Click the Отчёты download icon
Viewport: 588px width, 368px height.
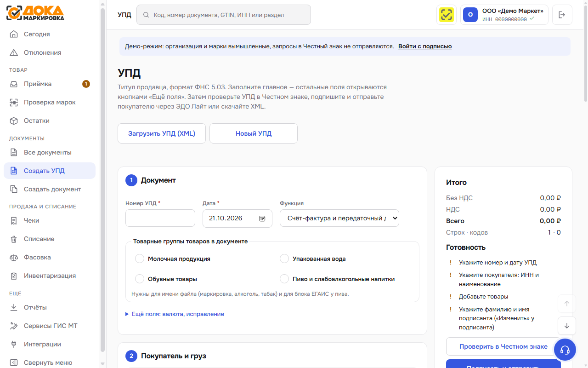coord(14,307)
